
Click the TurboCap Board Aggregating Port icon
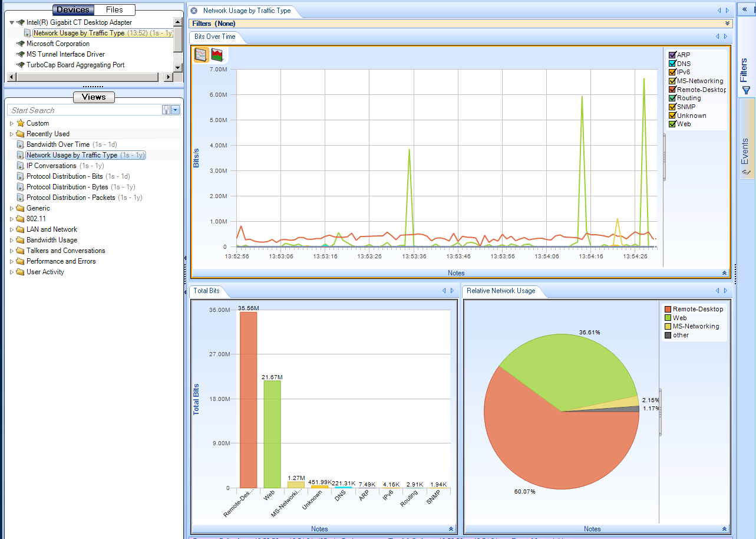(x=21, y=65)
